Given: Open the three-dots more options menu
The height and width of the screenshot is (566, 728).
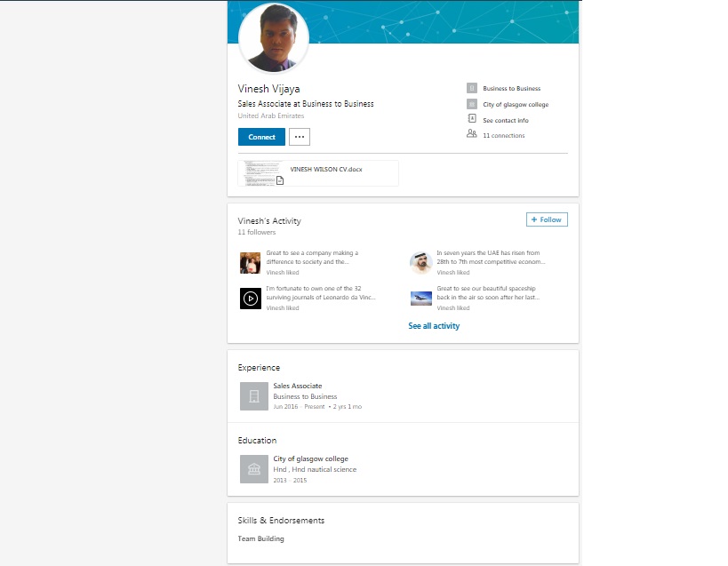Looking at the screenshot, I should point(300,137).
